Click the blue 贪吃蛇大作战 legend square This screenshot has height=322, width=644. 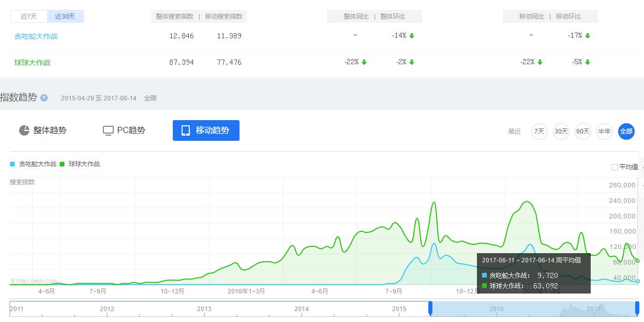(12, 164)
